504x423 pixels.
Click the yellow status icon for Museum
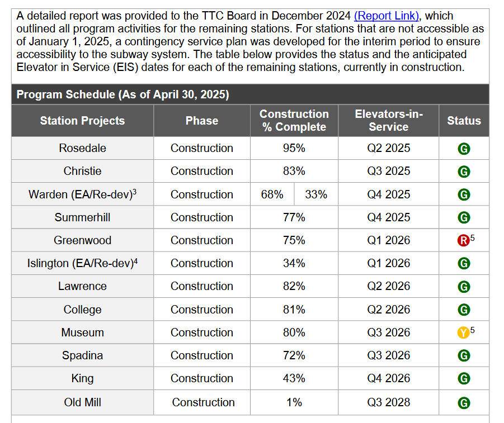pos(463,333)
